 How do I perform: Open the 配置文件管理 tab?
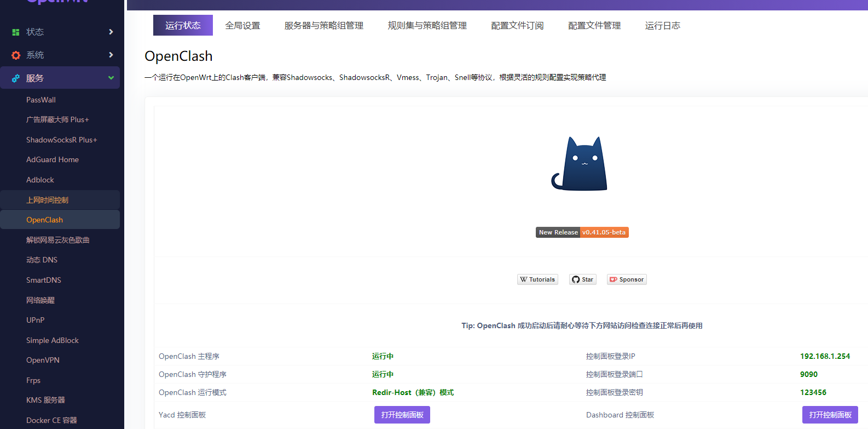594,25
